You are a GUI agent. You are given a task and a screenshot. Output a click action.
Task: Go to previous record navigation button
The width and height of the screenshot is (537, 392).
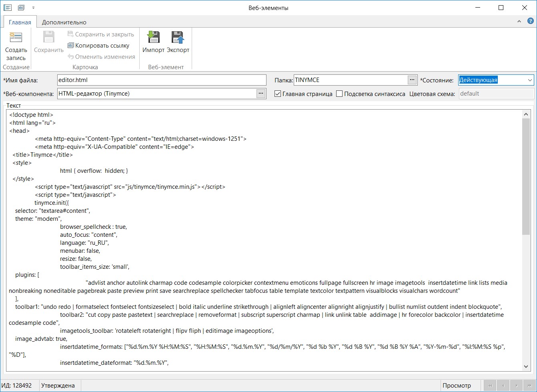pos(503,386)
